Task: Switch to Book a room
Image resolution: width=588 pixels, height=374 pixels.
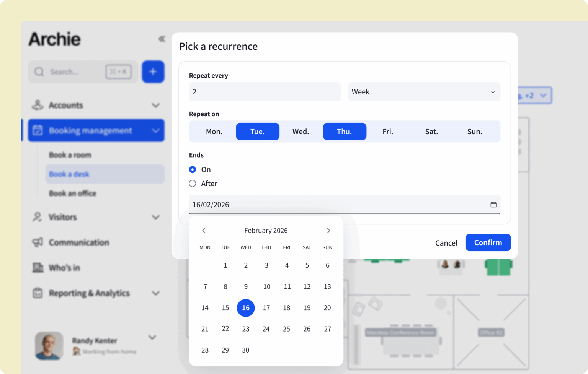Action: (x=70, y=155)
